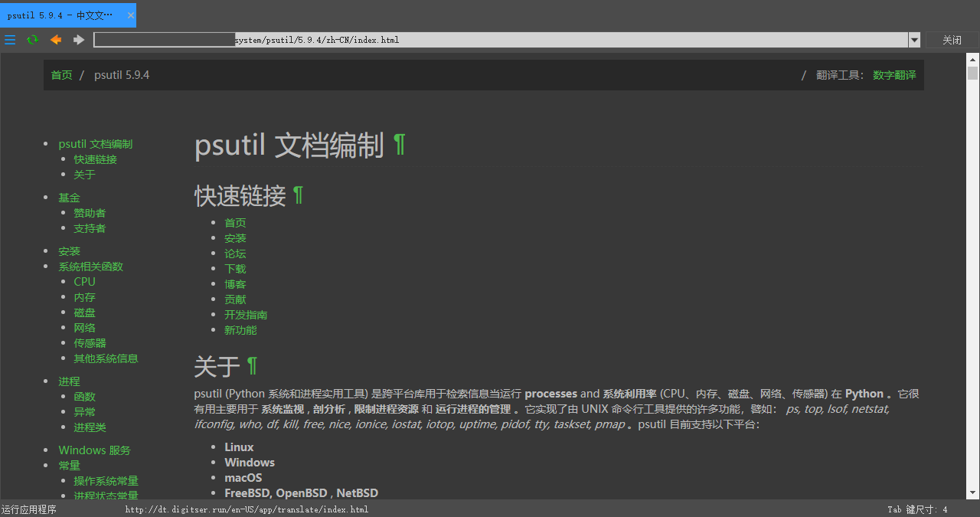The image size is (980, 517).
Task: Open breadcrumb link "首页"
Action: (x=61, y=75)
